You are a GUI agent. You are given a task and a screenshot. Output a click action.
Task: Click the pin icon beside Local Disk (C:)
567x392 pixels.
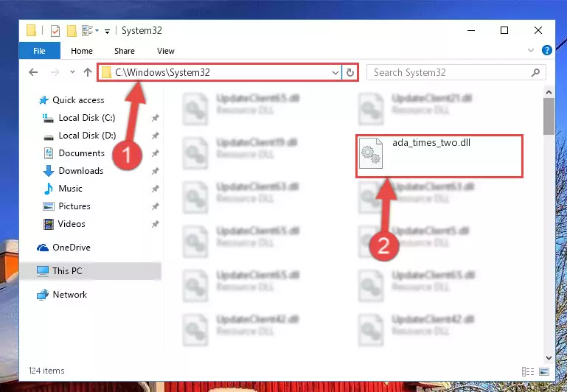(155, 118)
